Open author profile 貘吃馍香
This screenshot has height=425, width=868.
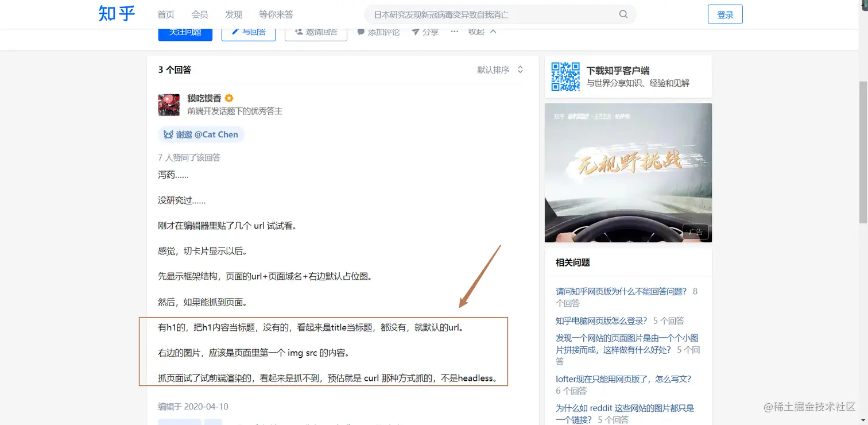point(204,98)
